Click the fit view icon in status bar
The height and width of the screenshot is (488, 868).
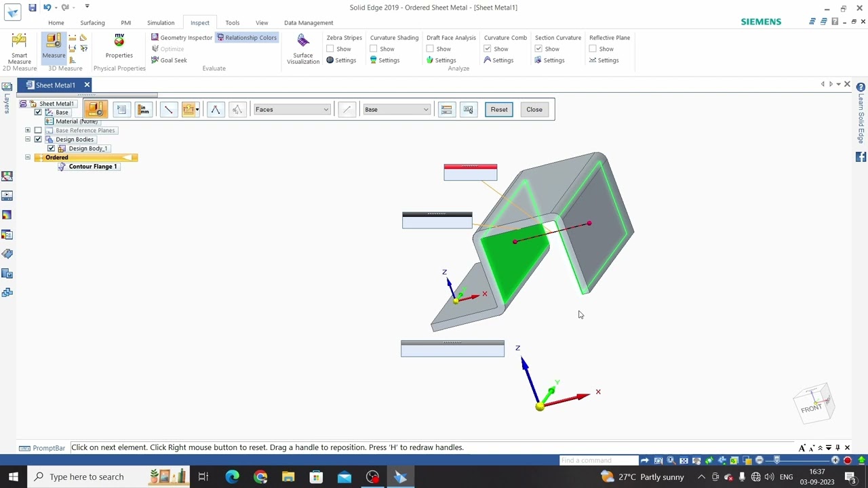[684, 460]
